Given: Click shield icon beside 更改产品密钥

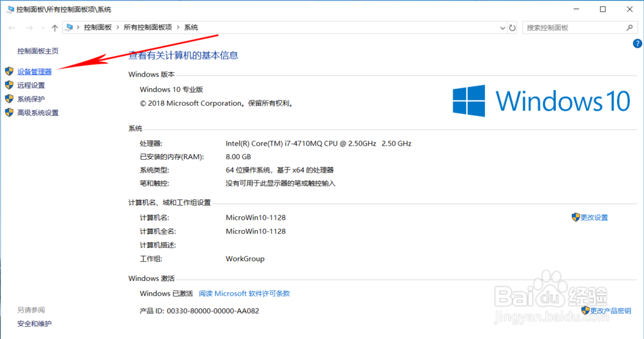Looking at the screenshot, I should [x=585, y=310].
